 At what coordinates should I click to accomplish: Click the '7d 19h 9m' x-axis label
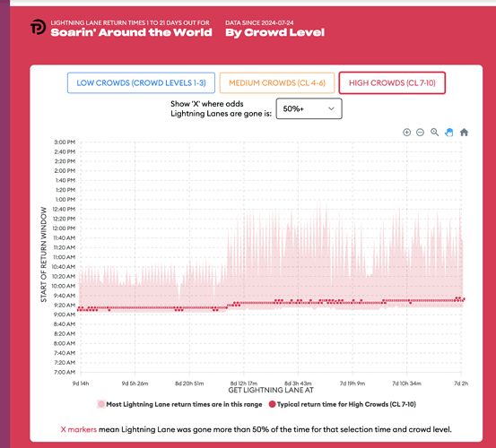352,383
